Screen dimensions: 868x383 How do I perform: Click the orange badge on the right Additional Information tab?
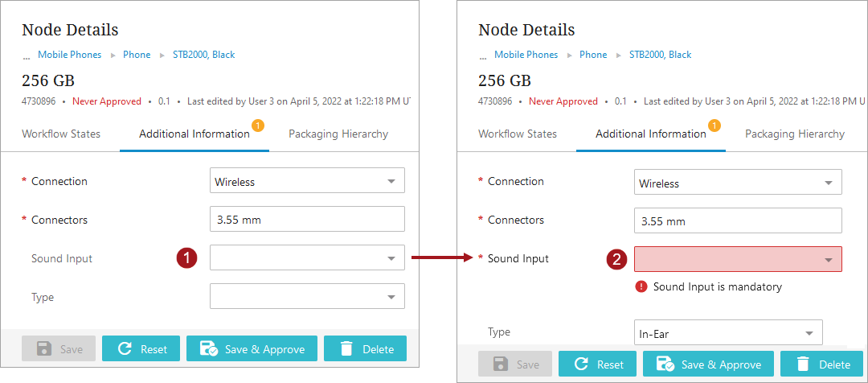pyautogui.click(x=714, y=126)
